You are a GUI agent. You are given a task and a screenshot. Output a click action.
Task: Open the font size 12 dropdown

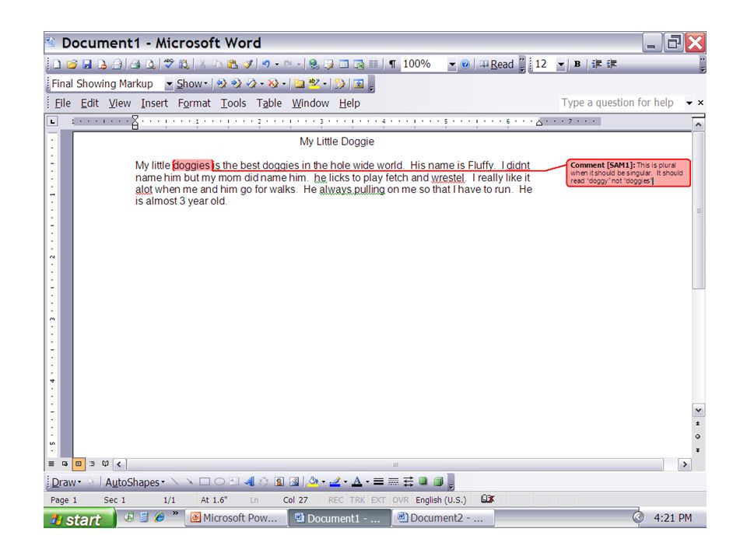[x=561, y=65]
